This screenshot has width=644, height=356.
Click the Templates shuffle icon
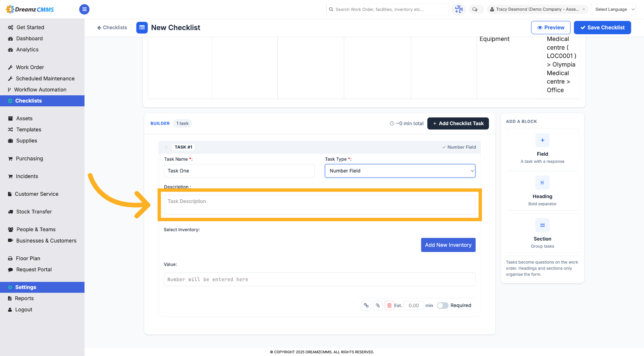10,130
